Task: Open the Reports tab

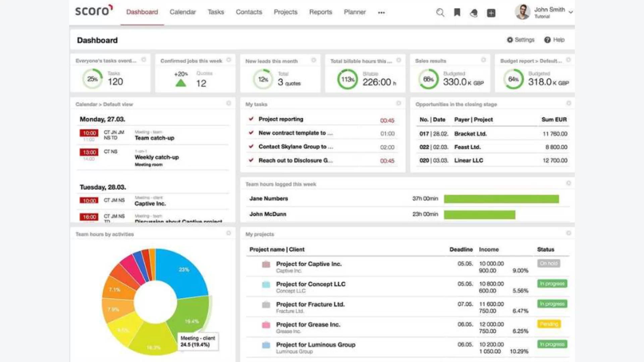Action: [320, 12]
